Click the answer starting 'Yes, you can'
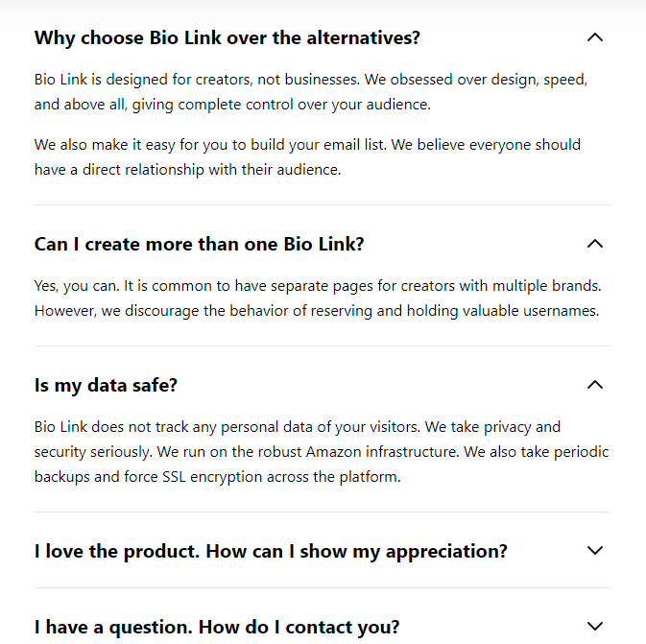Image resolution: width=646 pixels, height=644 pixels. 317,298
